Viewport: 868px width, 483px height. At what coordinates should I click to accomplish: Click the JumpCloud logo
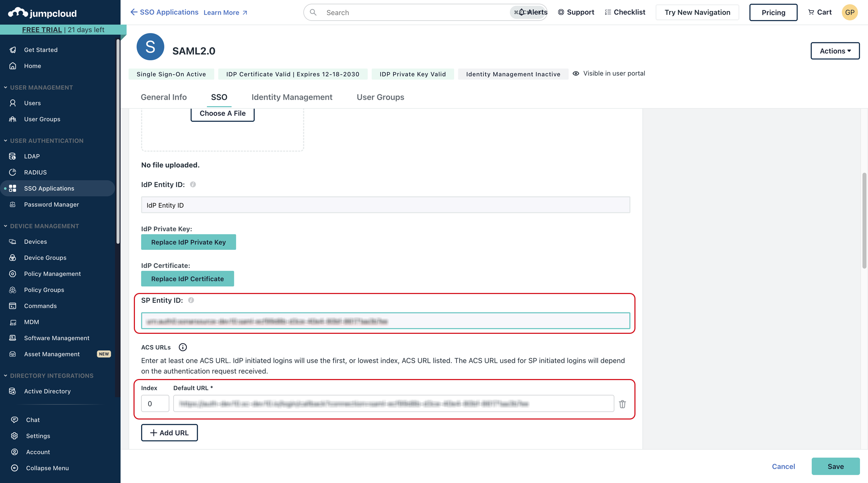coord(42,13)
